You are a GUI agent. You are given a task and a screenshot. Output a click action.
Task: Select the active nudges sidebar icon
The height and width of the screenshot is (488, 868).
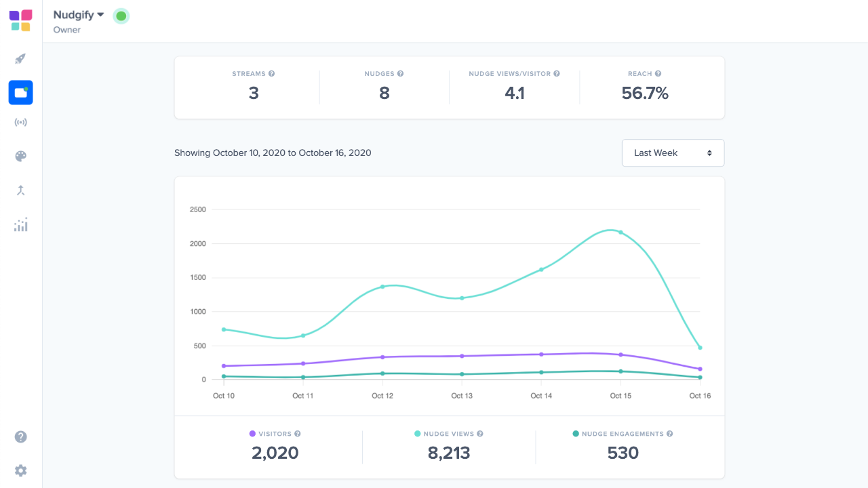click(20, 92)
